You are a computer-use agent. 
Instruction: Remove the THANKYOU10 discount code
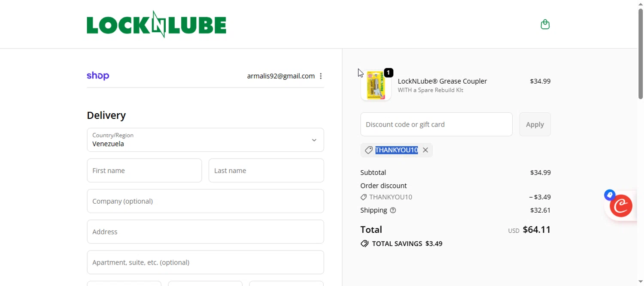tap(425, 150)
